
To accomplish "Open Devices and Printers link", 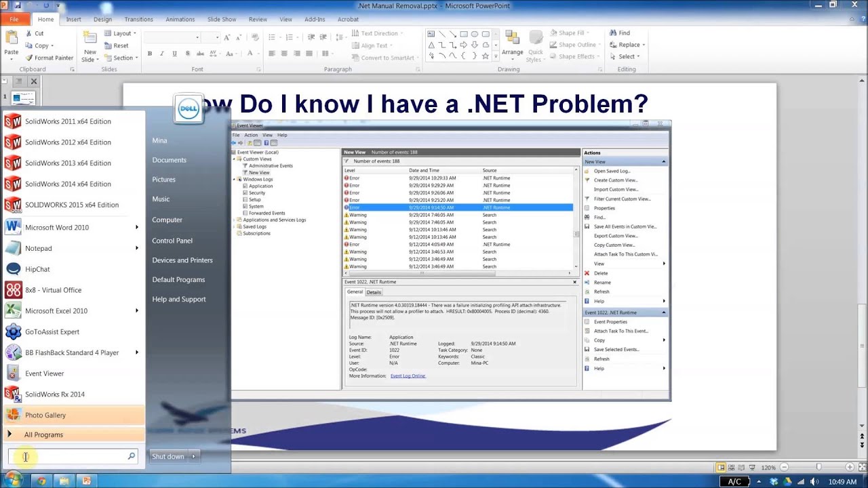I will point(182,260).
